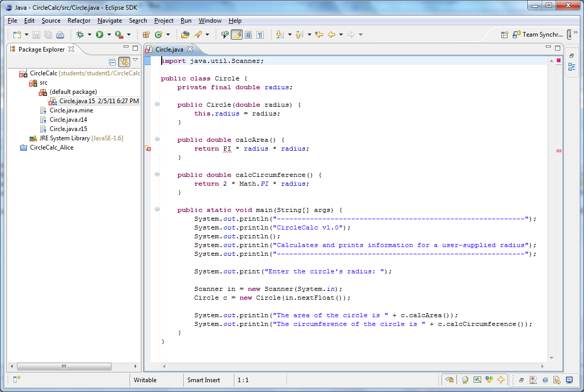Open the Refactor menu
The image size is (584, 392).
[79, 21]
